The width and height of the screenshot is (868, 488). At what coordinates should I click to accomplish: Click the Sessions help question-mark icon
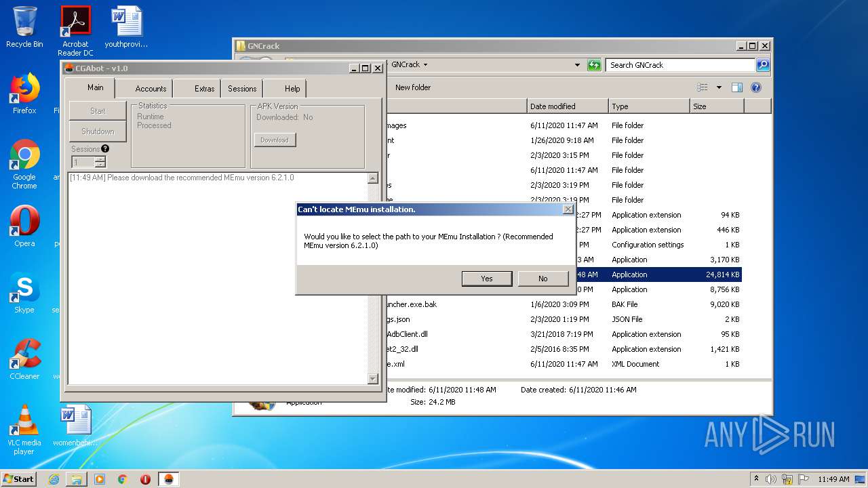click(x=105, y=148)
